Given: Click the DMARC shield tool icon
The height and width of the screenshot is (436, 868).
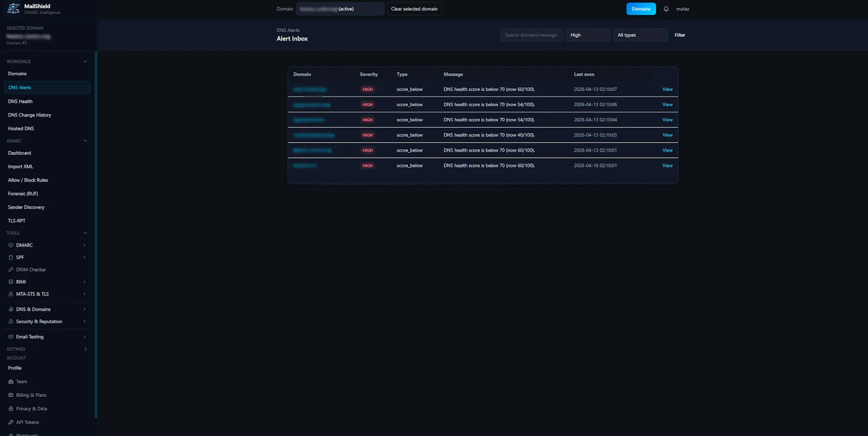Looking at the screenshot, I should click(x=11, y=245).
